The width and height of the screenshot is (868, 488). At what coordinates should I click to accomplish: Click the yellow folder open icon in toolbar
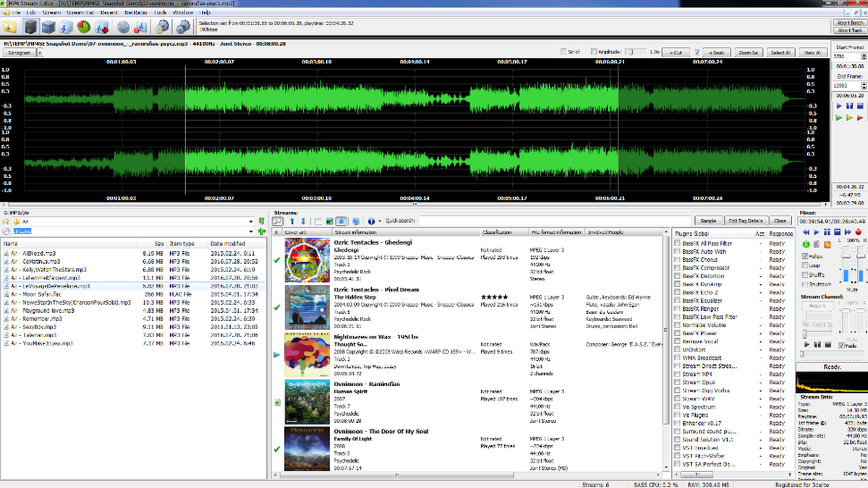pyautogui.click(x=10, y=27)
